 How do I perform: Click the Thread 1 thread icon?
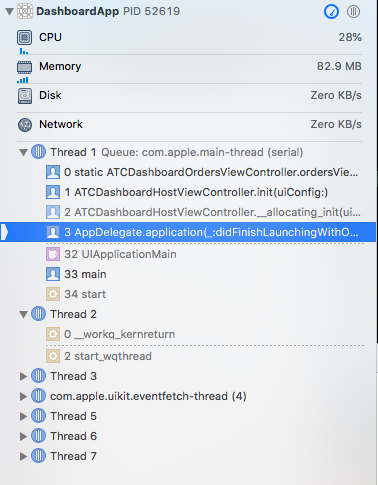click(x=38, y=152)
